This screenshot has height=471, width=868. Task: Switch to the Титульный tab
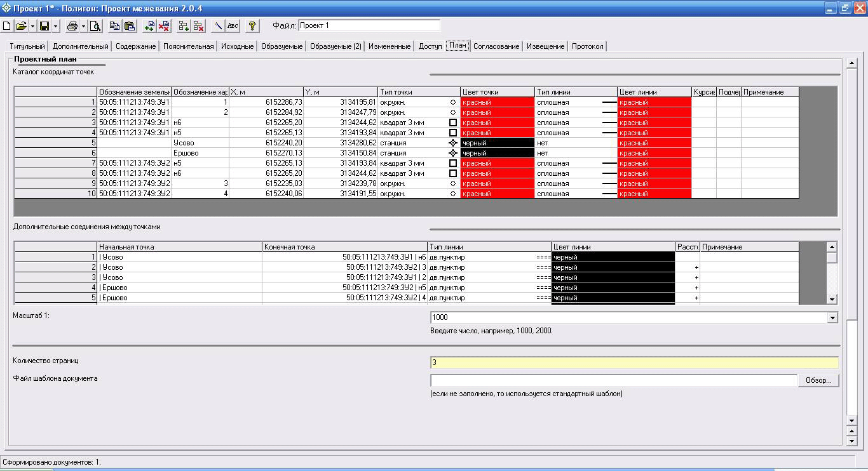(27, 46)
